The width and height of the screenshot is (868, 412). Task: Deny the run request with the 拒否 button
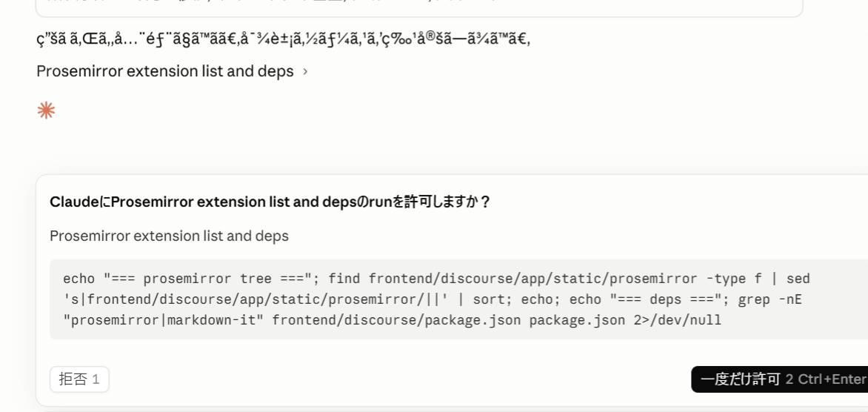click(x=79, y=379)
